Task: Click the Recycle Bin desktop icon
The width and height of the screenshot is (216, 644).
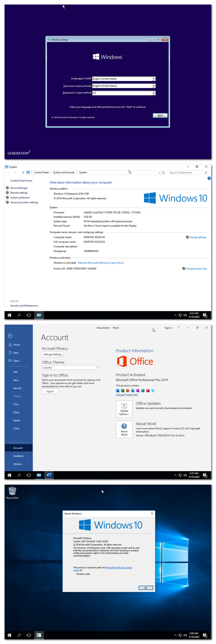Action: [12, 493]
